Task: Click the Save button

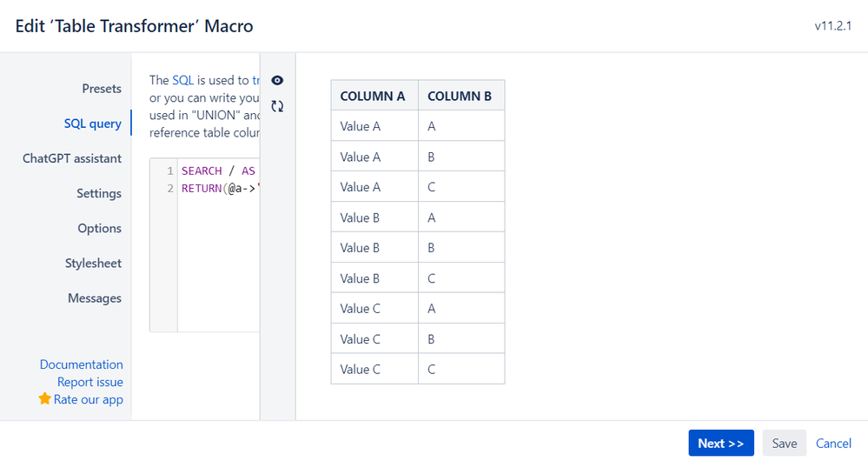Action: 784,443
